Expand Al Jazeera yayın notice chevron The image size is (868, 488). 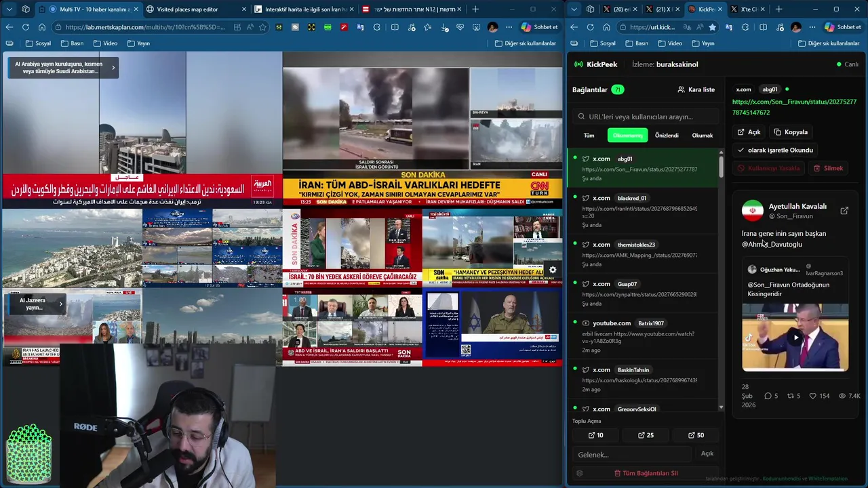61,304
